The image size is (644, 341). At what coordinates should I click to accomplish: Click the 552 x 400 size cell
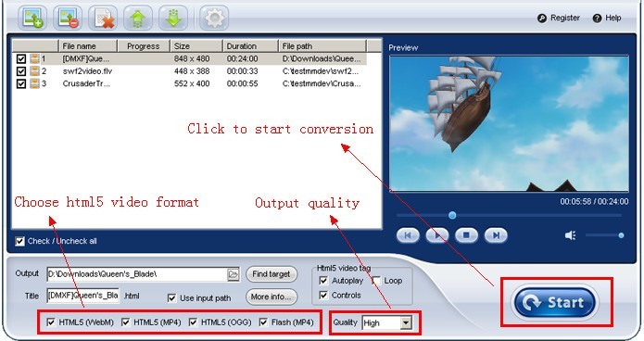point(192,83)
